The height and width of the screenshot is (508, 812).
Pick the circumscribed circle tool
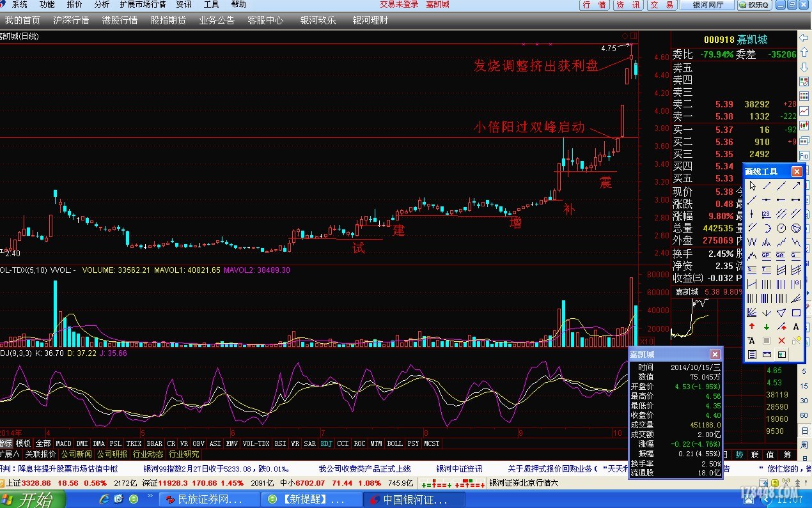[796, 228]
